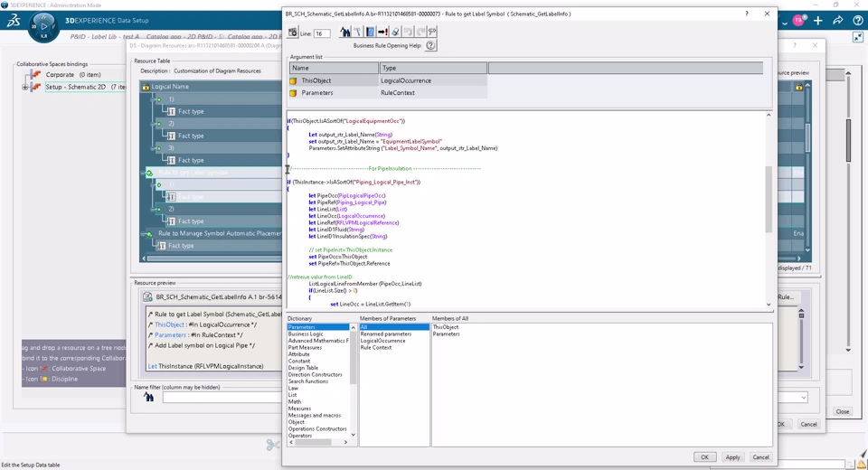Select the Logical Name header row
This screenshot has width=868, height=470.
pyautogui.click(x=212, y=87)
